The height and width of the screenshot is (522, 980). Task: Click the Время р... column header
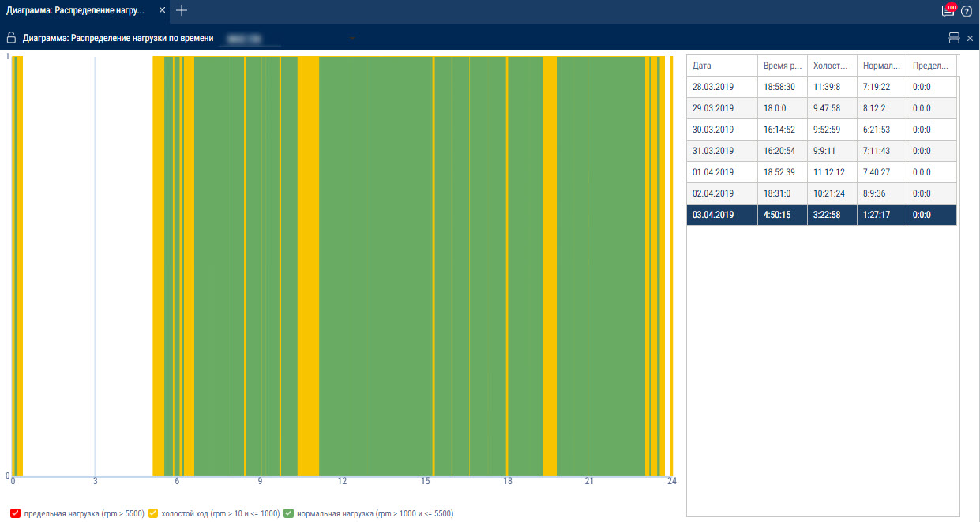[782, 66]
